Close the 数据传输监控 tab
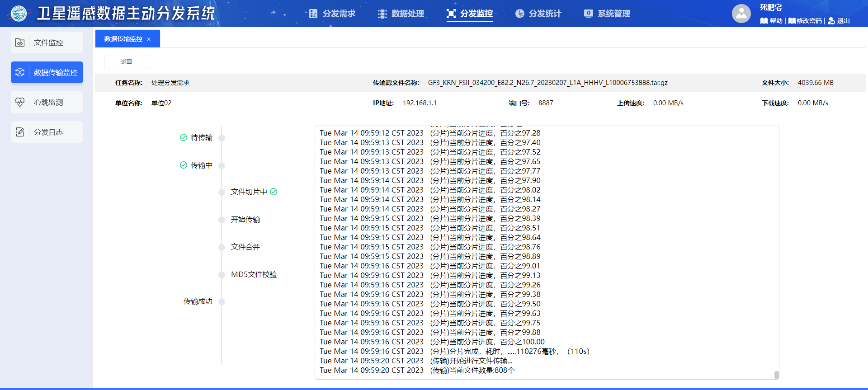868x390 pixels. [149, 39]
